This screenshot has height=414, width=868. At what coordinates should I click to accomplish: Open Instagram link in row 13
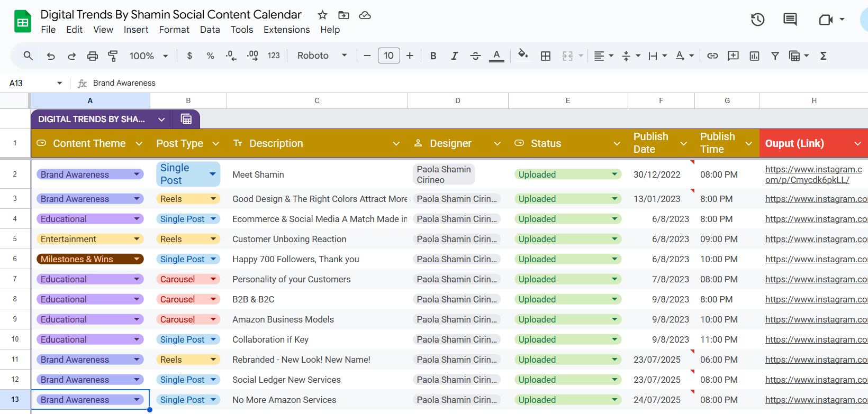816,400
